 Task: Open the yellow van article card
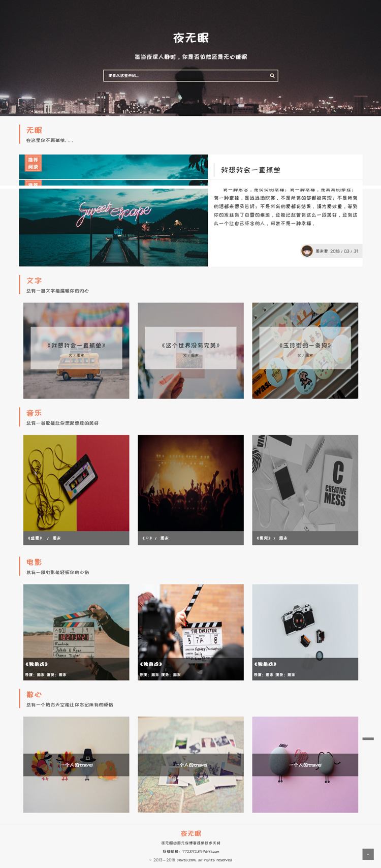click(x=76, y=351)
